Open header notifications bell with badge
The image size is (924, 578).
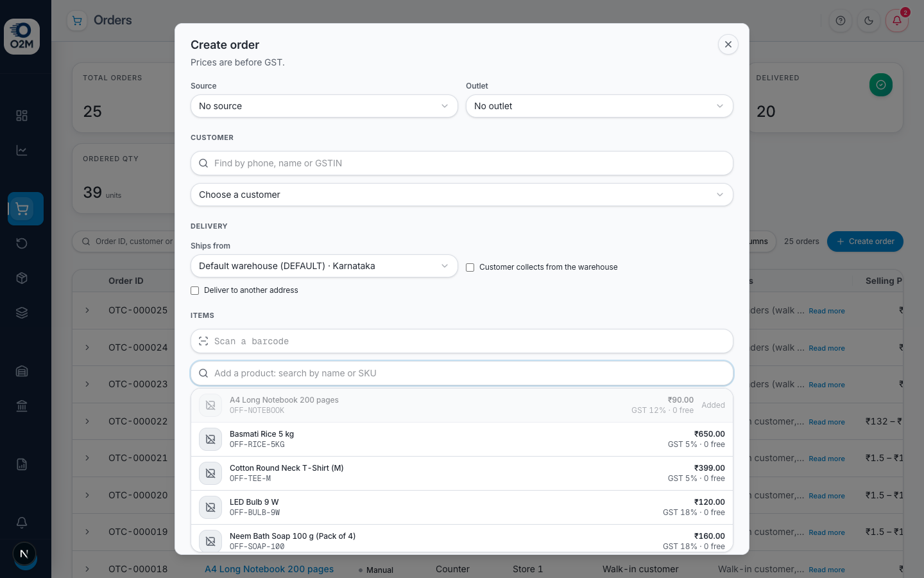(x=897, y=21)
